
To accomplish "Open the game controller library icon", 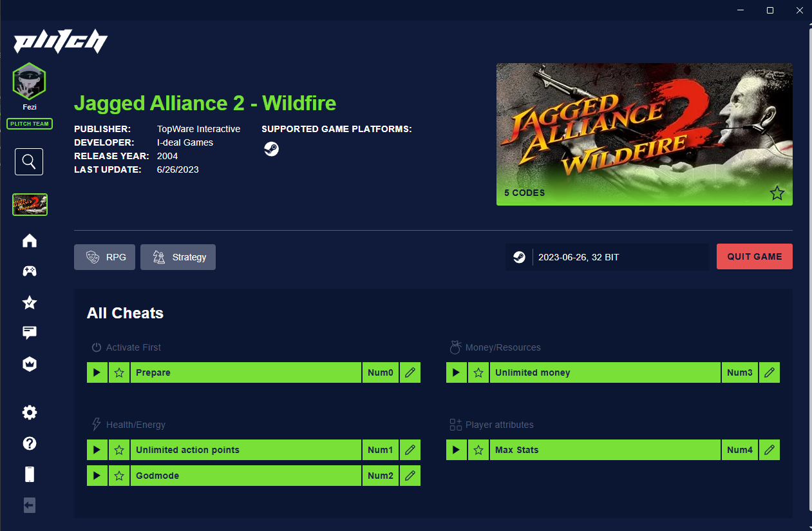I will pos(30,271).
